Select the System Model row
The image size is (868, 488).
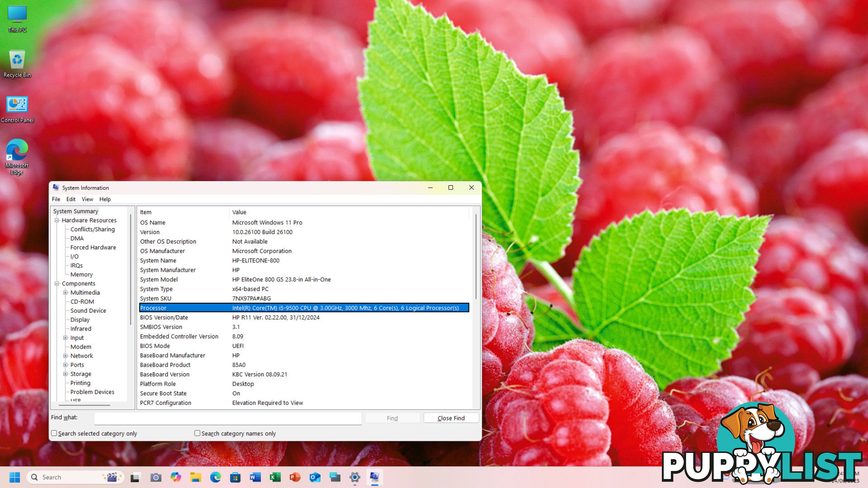[304, 279]
